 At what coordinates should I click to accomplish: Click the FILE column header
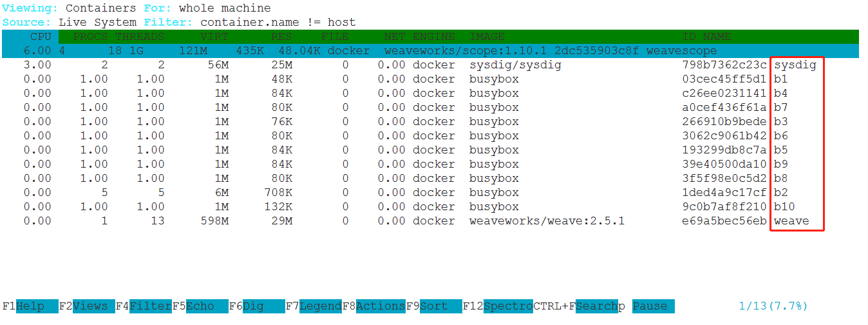[x=335, y=37]
